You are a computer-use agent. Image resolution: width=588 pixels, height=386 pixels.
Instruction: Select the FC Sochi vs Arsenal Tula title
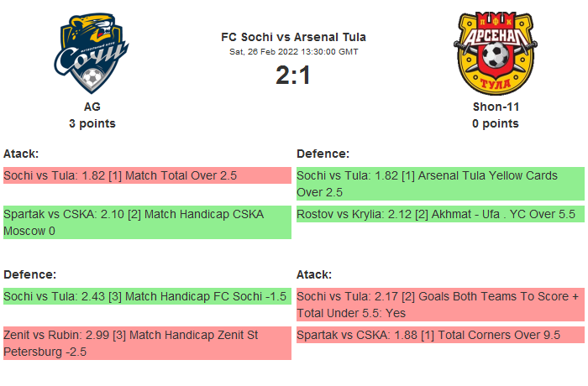(293, 37)
